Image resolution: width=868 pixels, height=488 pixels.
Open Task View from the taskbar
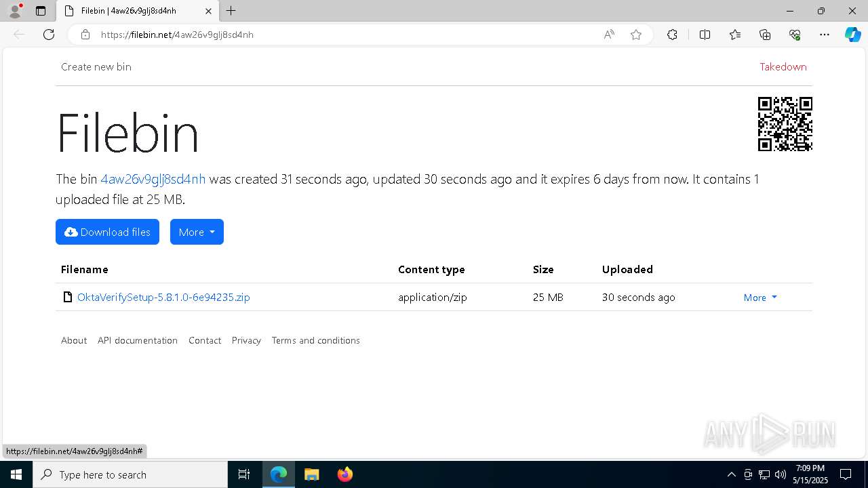(x=244, y=474)
